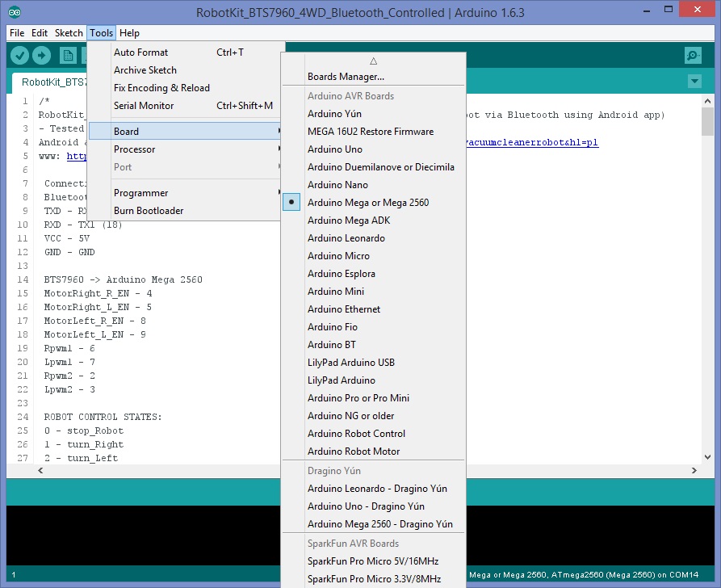Click the horizontal scrollbar right arrow
Viewport: 721px width, 588px height.
coord(694,470)
